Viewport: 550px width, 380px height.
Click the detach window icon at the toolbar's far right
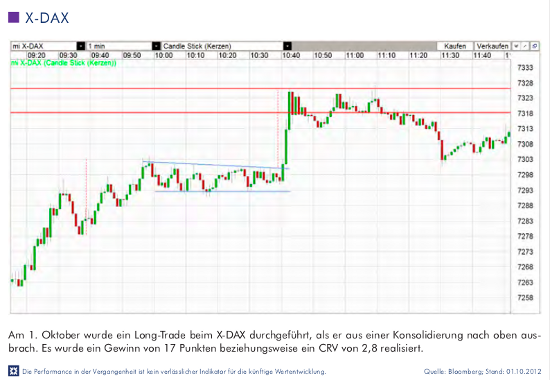(x=534, y=46)
